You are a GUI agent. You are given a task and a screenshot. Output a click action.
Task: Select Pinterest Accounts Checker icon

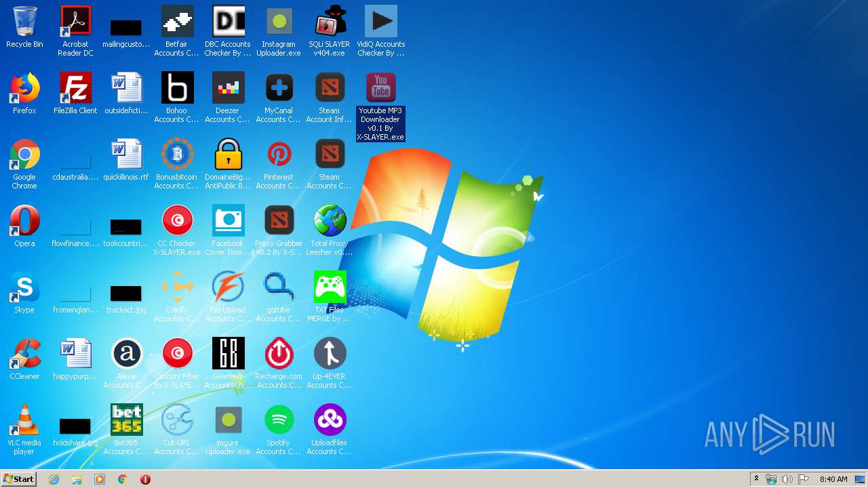tap(279, 164)
